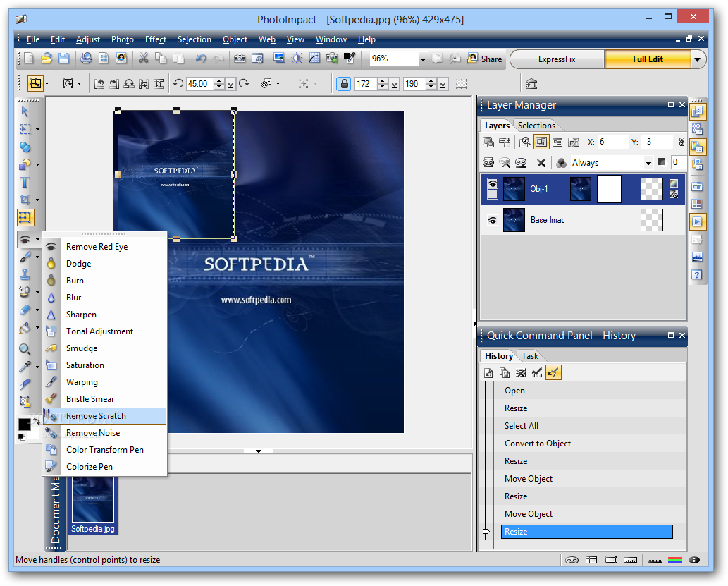
Task: Choose Blur tool from flyout
Action: [104, 298]
